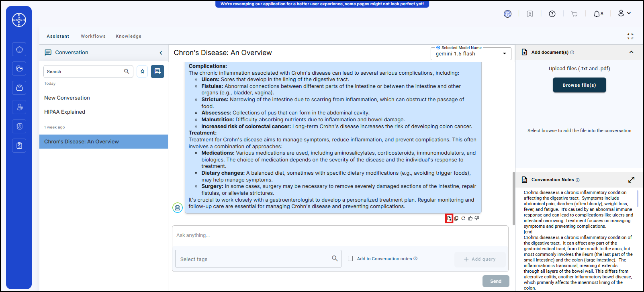644x292 pixels.
Task: Open the clipboard icon in left sidebar
Action: pos(19,146)
